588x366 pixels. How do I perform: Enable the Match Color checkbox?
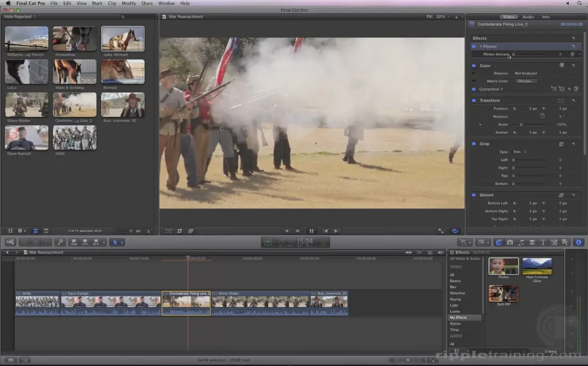pyautogui.click(x=474, y=81)
